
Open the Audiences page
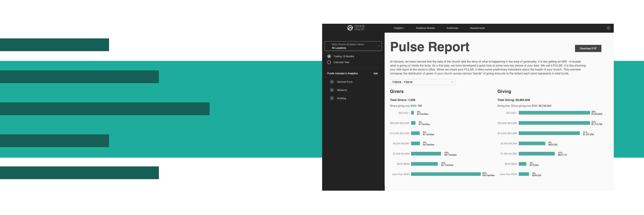tap(452, 28)
